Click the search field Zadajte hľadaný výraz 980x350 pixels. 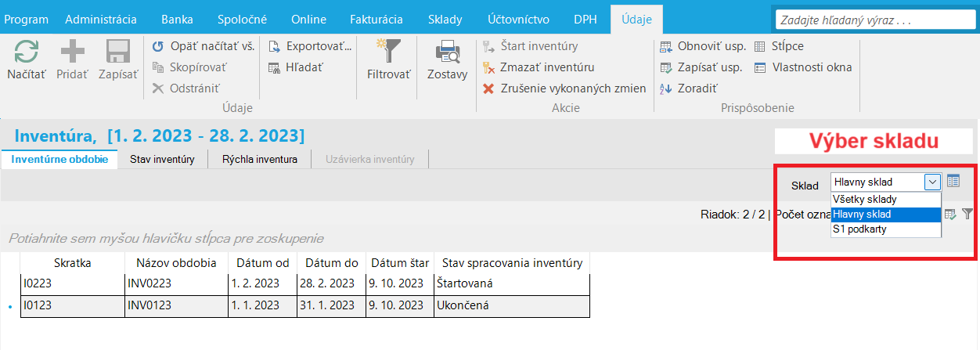[874, 20]
